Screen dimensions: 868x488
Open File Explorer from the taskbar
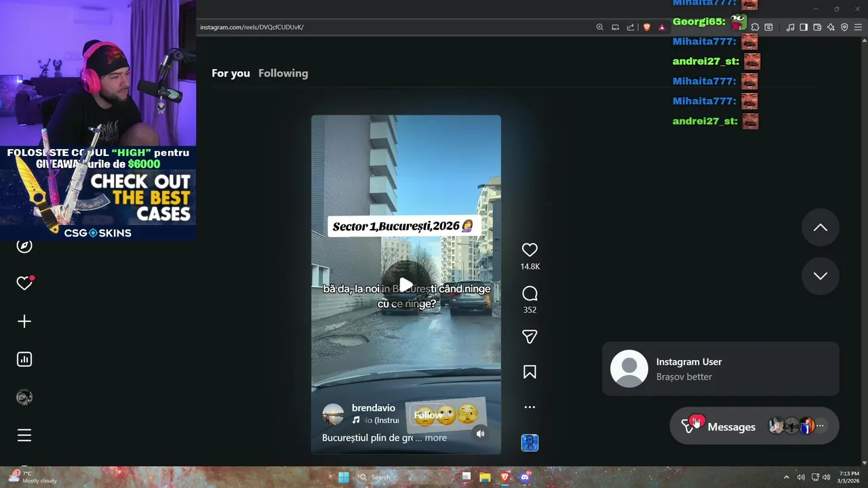485,477
